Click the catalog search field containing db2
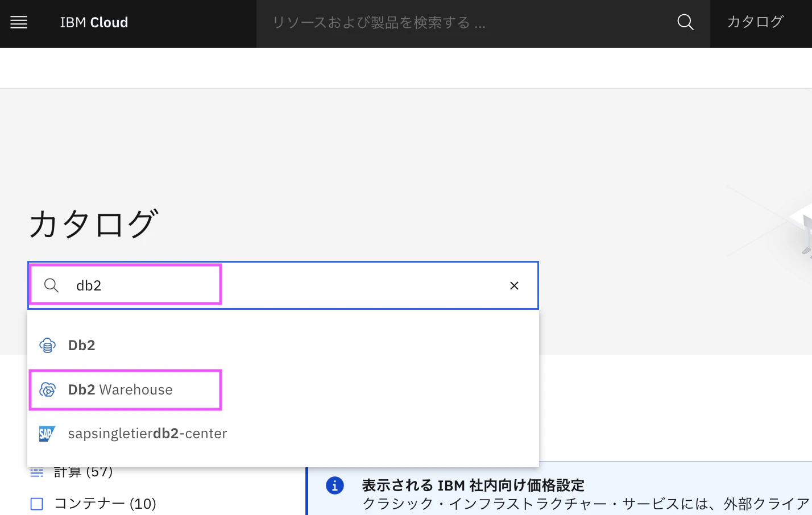 283,285
